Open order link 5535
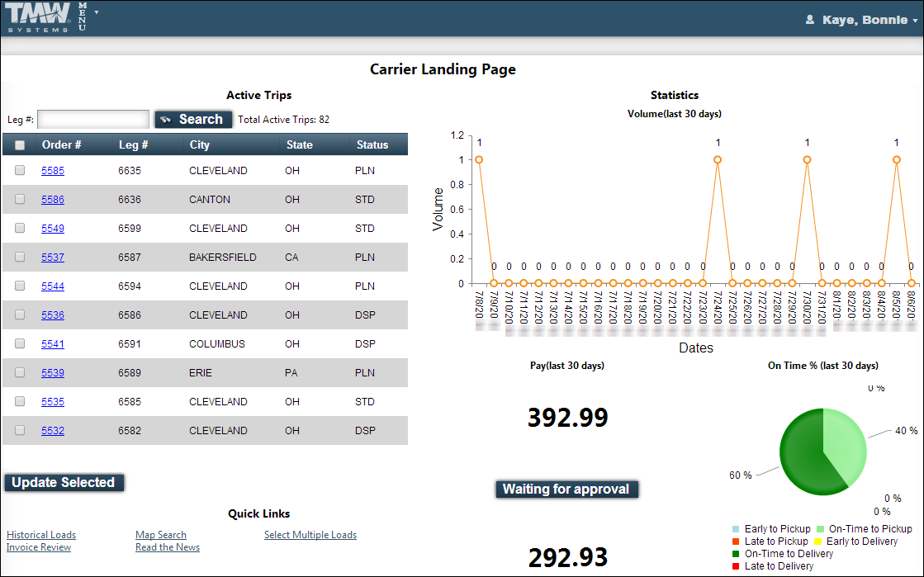 point(53,401)
